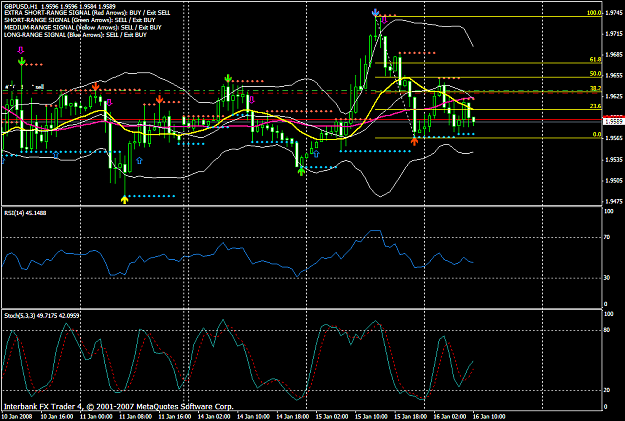The height and width of the screenshot is (421, 625).
Task: Click the 14 Jan 02:00 time label
Action: coord(214,417)
